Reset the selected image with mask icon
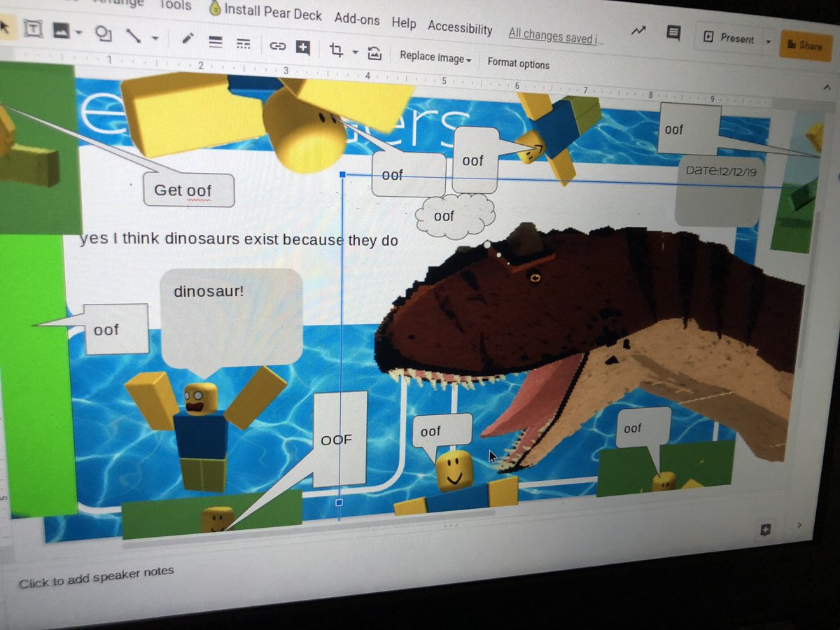The height and width of the screenshot is (630, 840). pos(375,52)
